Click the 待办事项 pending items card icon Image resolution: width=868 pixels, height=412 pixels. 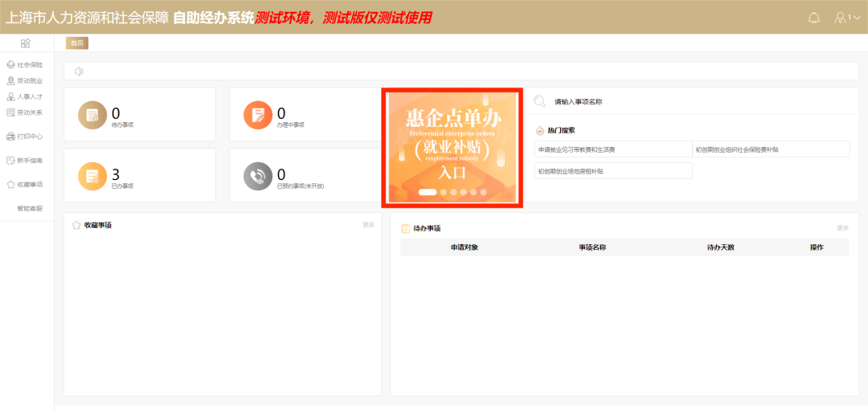click(x=92, y=116)
